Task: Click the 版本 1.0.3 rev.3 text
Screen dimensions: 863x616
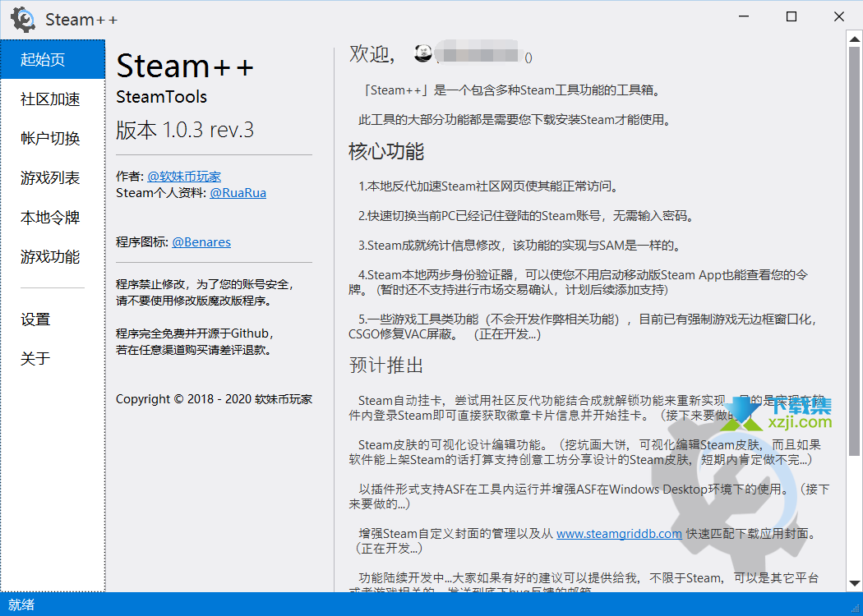Action: pyautogui.click(x=185, y=131)
